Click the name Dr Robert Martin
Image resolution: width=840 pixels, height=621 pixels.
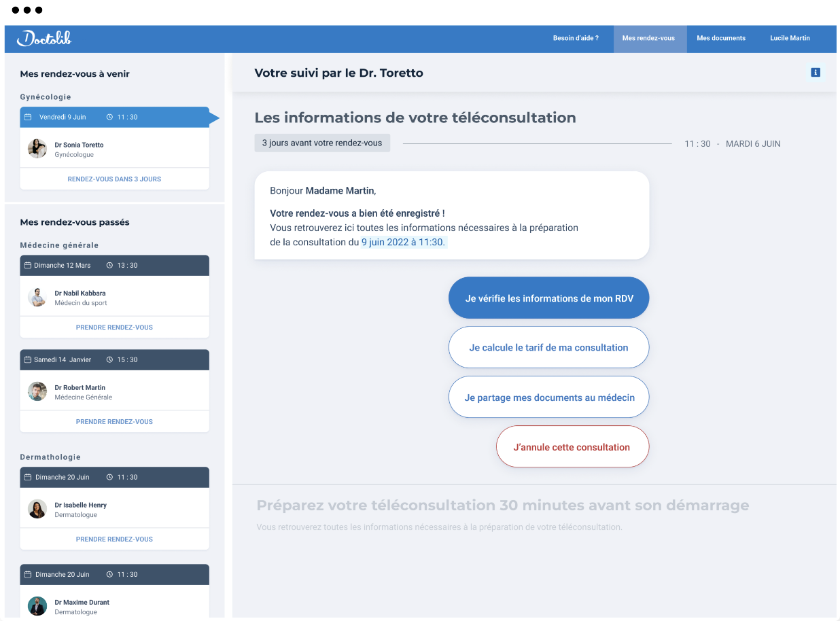coord(80,387)
